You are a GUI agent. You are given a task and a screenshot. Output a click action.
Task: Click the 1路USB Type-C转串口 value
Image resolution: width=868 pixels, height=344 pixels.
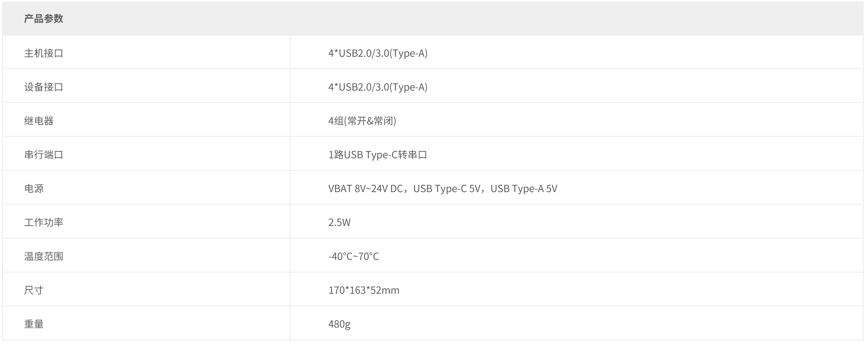click(x=378, y=155)
